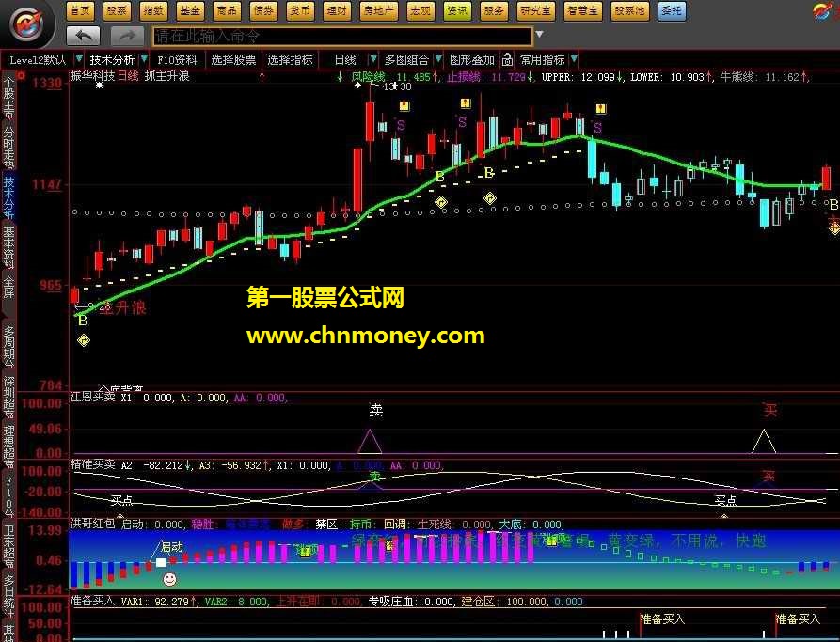Viewport: 840px width, 642px height.
Task: Click the 风险线 11.485 value
Action: pos(395,76)
